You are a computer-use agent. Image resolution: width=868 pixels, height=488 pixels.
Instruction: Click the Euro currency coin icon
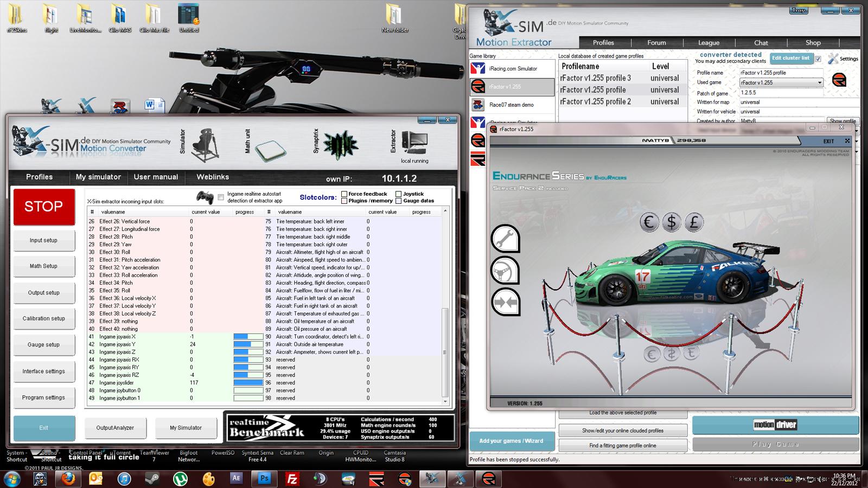coord(649,221)
